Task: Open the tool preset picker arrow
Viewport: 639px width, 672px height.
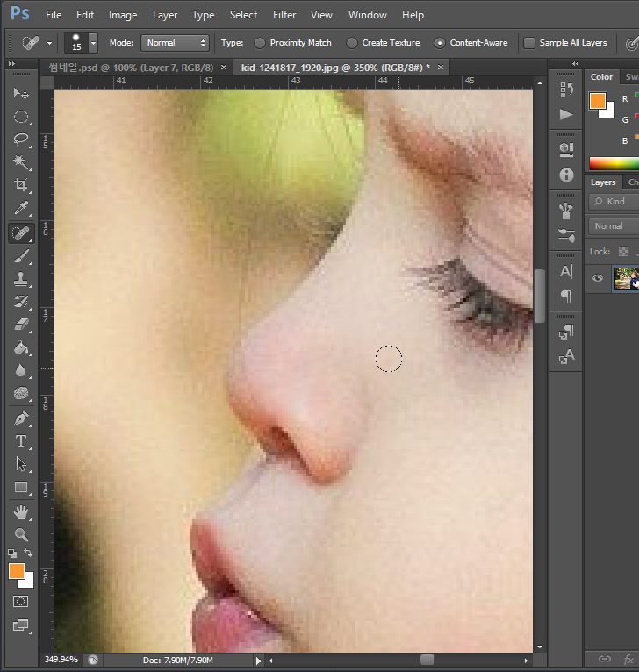Action: pos(49,43)
